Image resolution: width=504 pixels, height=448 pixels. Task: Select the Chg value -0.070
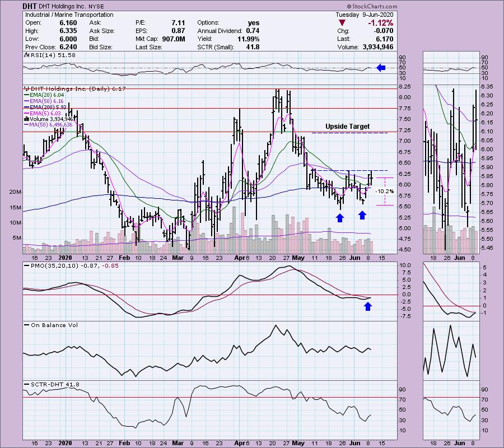point(384,31)
